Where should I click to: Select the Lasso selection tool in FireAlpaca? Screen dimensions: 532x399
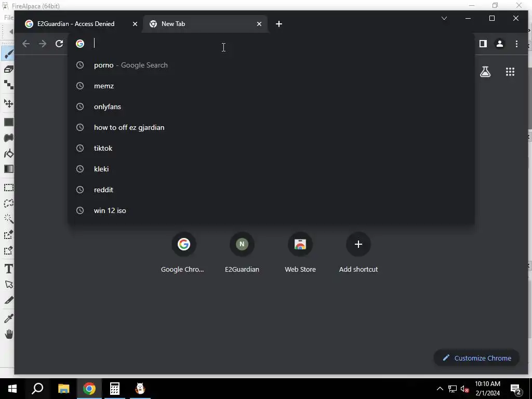pyautogui.click(x=8, y=203)
